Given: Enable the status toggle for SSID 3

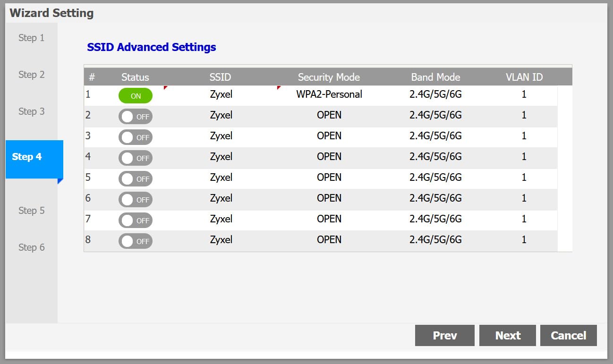Looking at the screenshot, I should click(135, 137).
